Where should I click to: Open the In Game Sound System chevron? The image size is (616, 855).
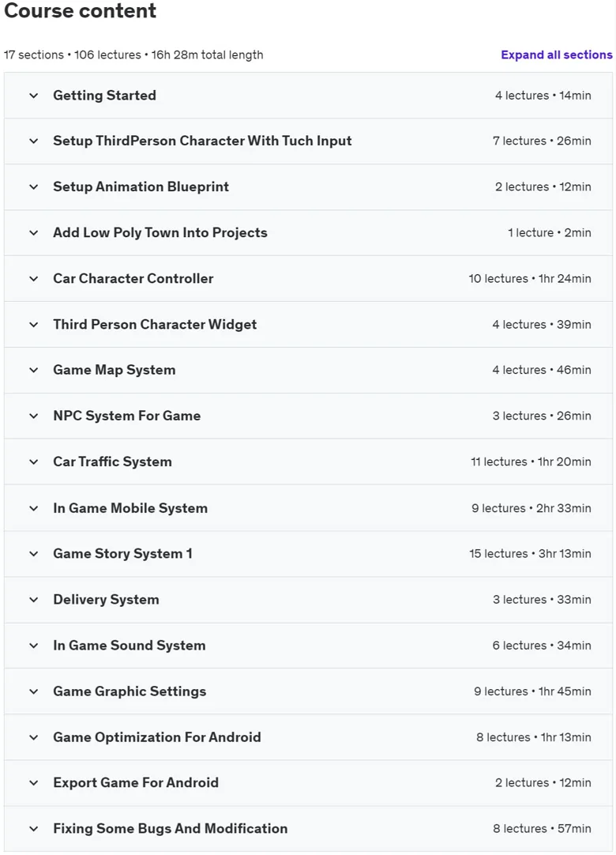[34, 646]
